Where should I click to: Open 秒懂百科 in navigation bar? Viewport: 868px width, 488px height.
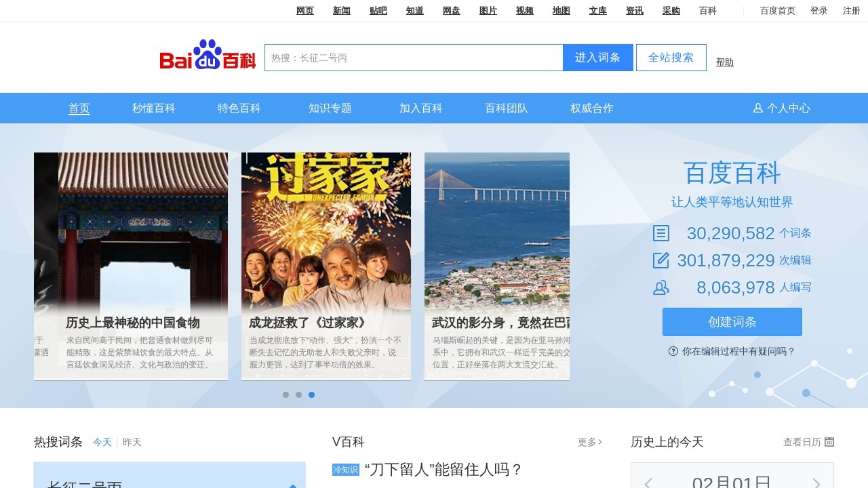coord(154,108)
